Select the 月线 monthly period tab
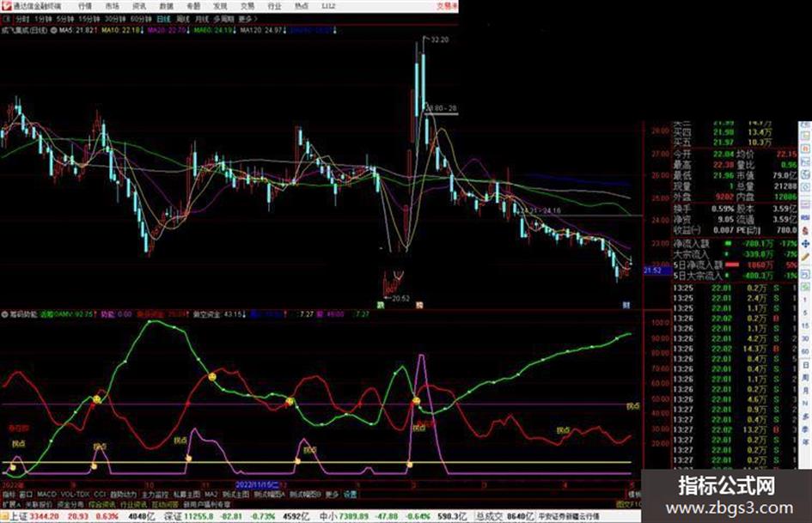 tap(201, 19)
